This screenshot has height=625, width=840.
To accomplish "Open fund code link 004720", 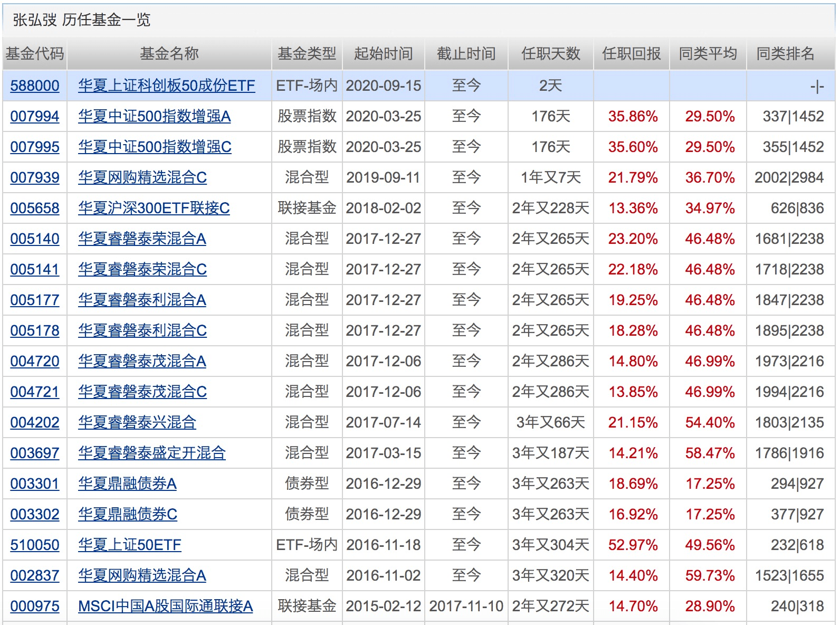I will (x=35, y=361).
